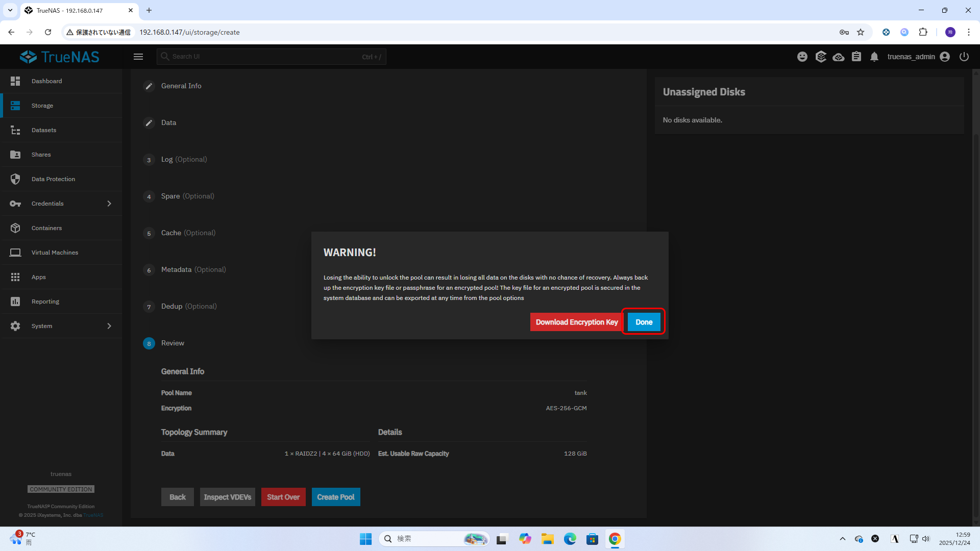Open the alerts bell icon
Viewport: 980px width, 551px height.
click(874, 57)
